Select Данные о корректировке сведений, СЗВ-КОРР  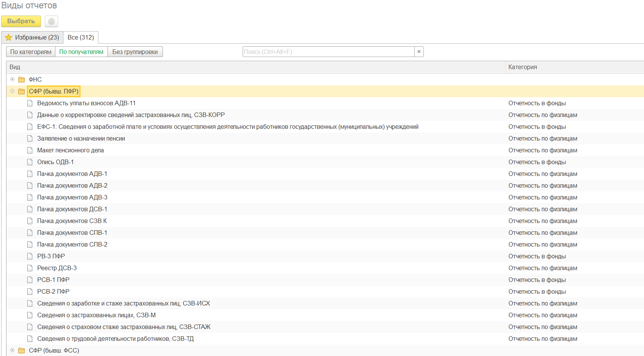pos(131,115)
